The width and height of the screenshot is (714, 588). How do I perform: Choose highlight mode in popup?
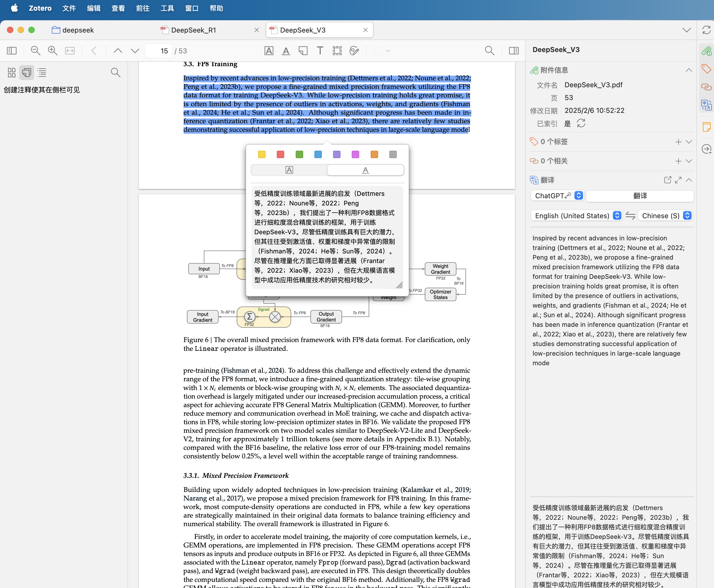click(x=289, y=170)
